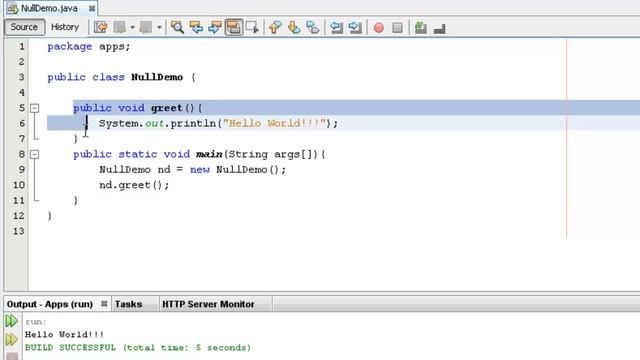Collapse the greet() method fold
The image size is (640, 360).
coord(35,108)
